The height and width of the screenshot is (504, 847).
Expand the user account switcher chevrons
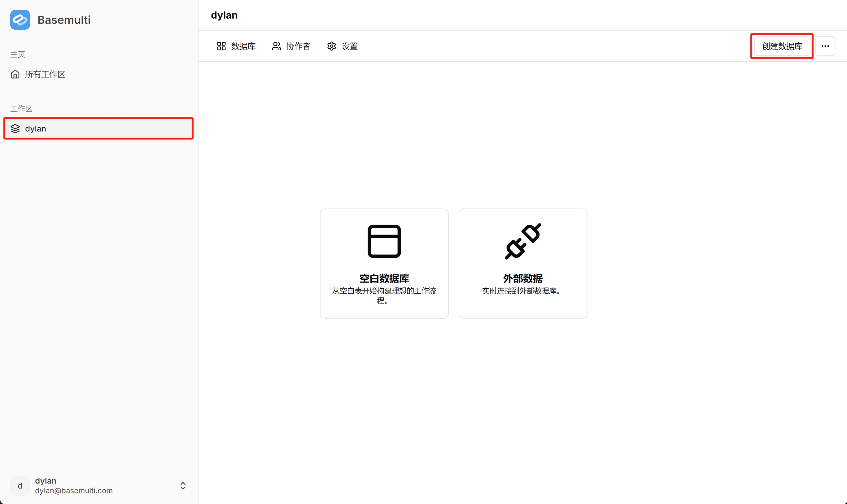click(183, 486)
